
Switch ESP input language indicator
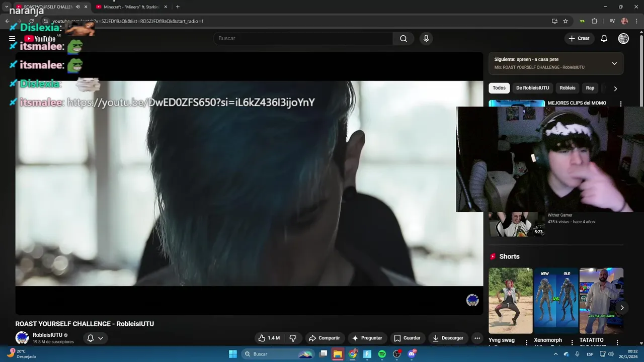(x=590, y=354)
